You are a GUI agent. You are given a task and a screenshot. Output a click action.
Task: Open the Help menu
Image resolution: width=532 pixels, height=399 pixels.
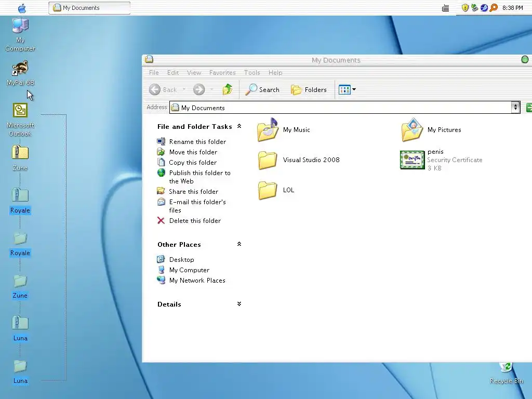point(275,73)
